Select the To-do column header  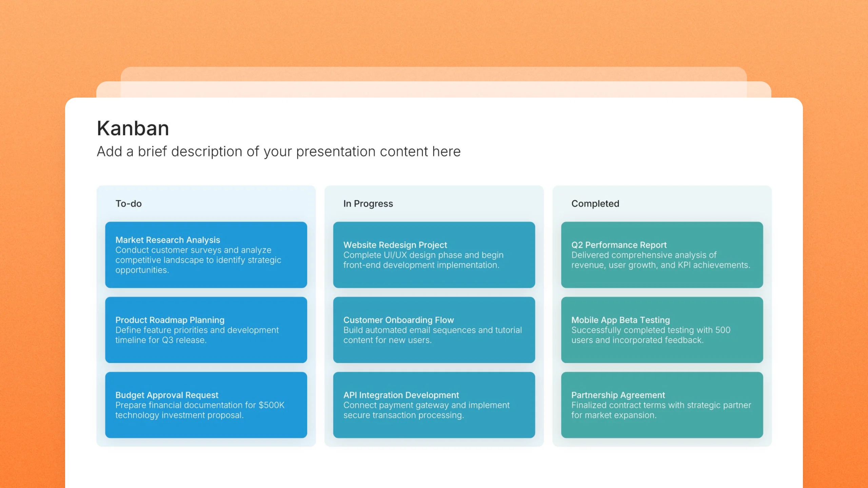129,204
